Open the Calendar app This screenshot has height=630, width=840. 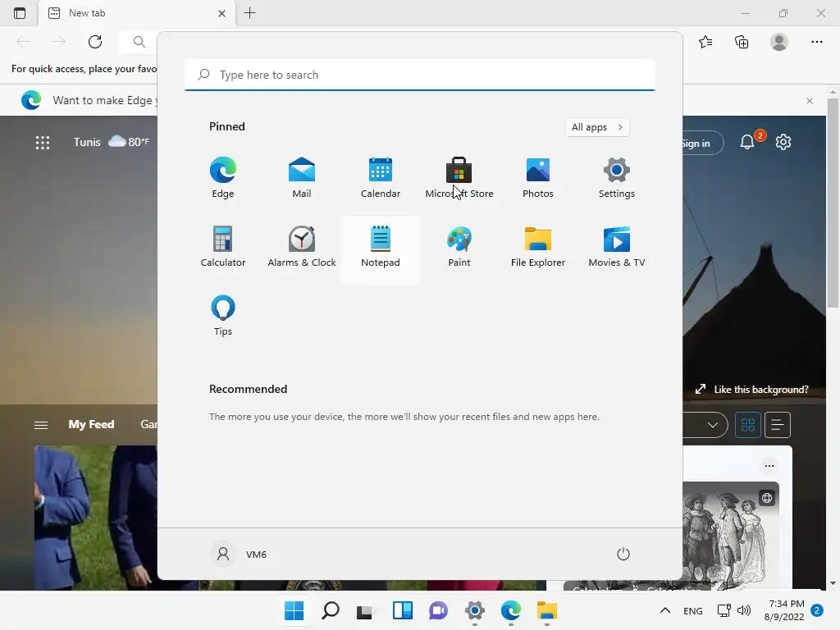point(381,178)
